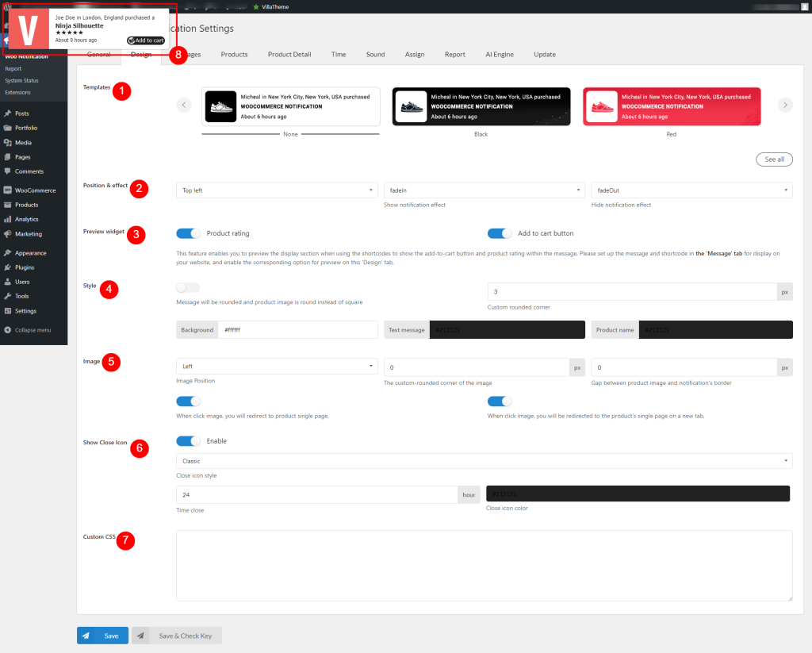The image size is (812, 653).
Task: Click the Portfolio icon in sidebar
Action: pos(8,128)
